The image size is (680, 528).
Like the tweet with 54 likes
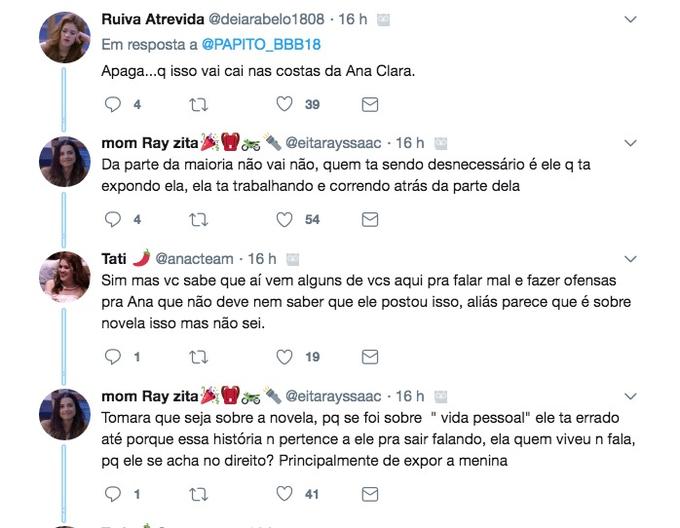coord(285,219)
